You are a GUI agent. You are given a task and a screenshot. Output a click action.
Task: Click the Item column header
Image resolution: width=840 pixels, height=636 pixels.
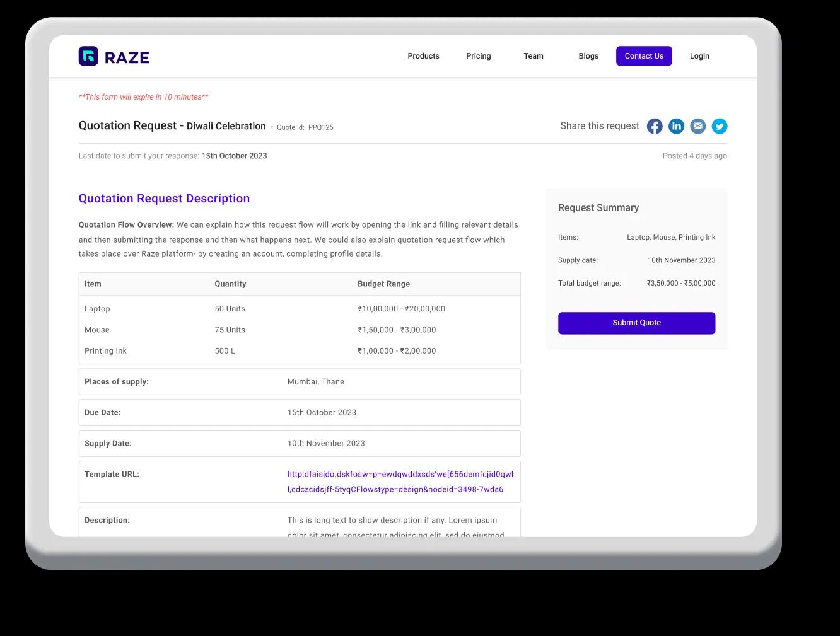[x=93, y=284]
